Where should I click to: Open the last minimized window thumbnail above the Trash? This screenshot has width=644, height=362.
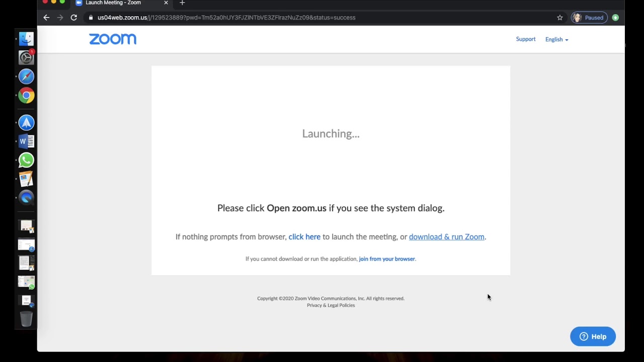tap(26, 300)
